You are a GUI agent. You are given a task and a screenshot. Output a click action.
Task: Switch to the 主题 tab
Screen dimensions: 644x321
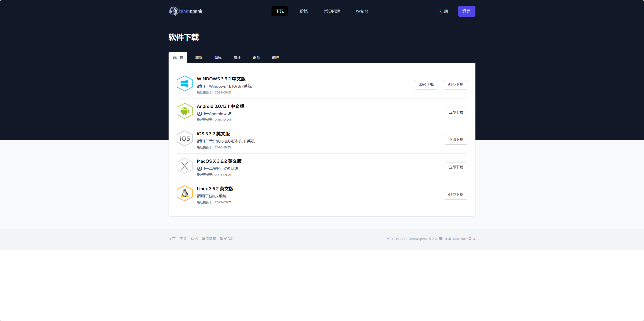pos(199,57)
